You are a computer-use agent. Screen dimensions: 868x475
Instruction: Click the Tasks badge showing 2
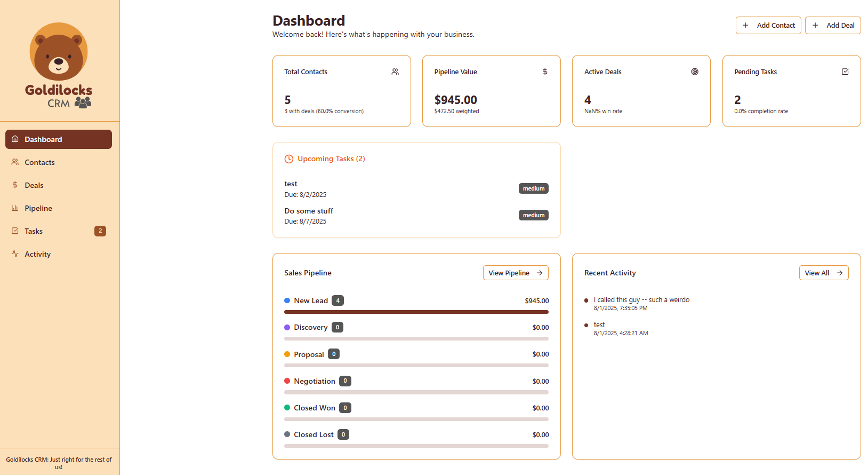pos(100,231)
